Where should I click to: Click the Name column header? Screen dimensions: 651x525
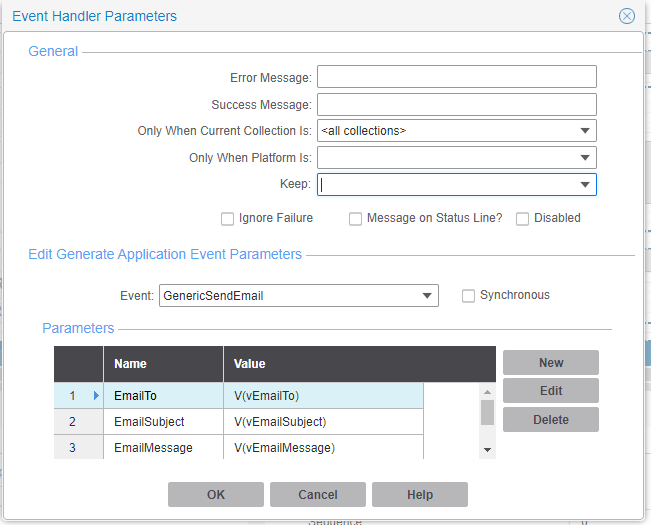tap(163, 364)
